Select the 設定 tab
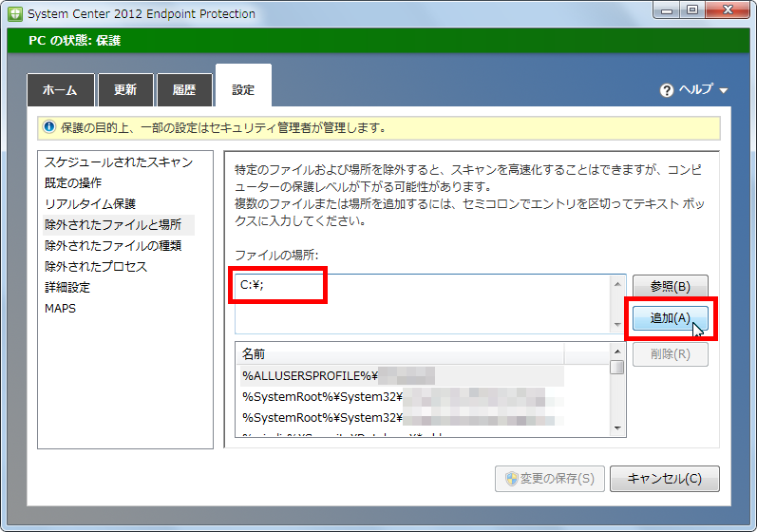 point(243,85)
